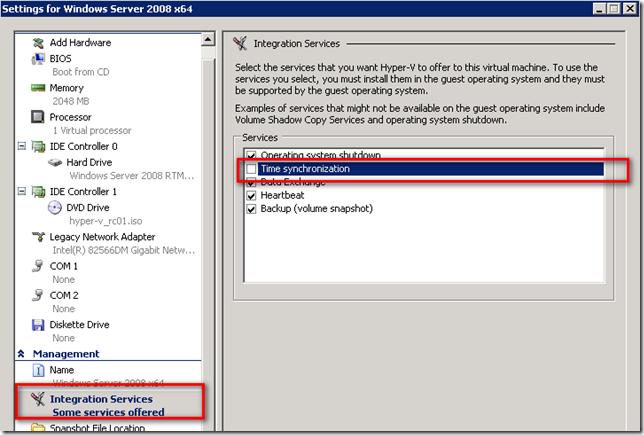
Task: Maximize the Settings window
Action: click(x=614, y=9)
